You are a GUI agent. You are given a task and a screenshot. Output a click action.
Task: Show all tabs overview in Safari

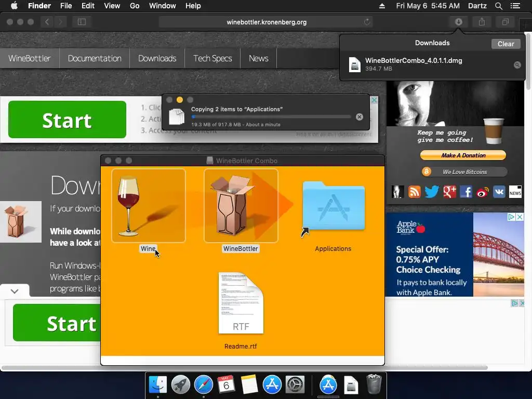coord(505,22)
